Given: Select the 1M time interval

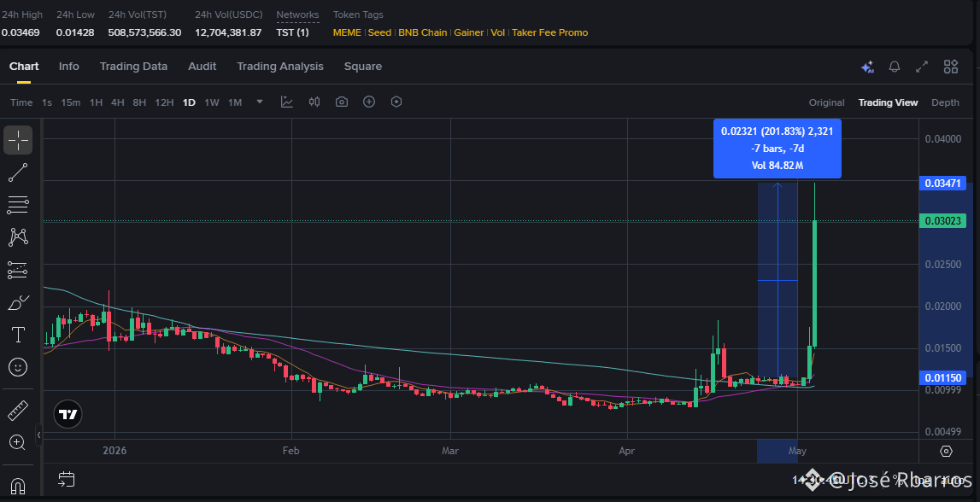Looking at the screenshot, I should (235, 102).
